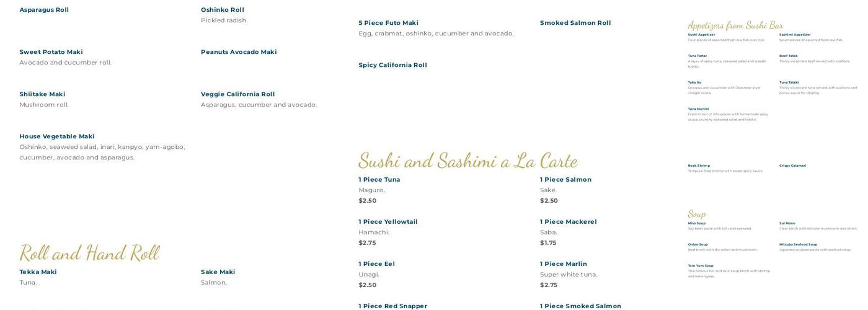Choose 1 Piece Salmon item
868x310 pixels.
565,180
